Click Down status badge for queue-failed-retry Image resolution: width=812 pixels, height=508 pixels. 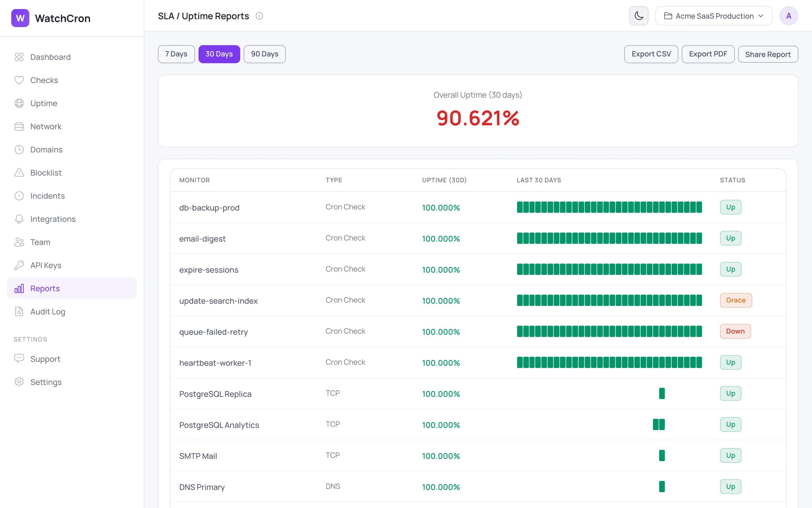[735, 331]
